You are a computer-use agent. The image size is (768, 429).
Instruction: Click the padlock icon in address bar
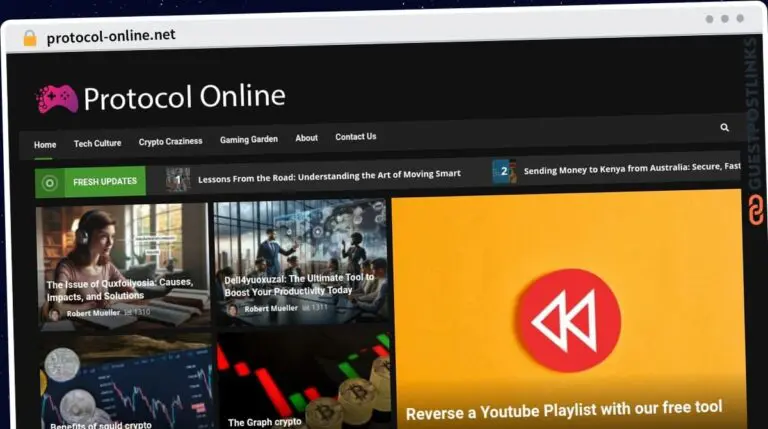[30, 37]
